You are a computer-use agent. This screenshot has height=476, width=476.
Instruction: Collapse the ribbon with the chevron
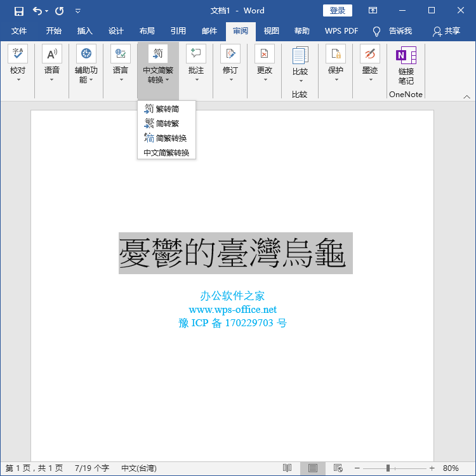466,97
